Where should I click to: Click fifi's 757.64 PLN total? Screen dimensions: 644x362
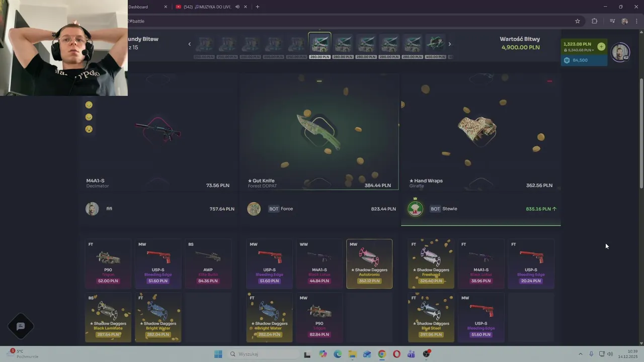pyautogui.click(x=222, y=209)
